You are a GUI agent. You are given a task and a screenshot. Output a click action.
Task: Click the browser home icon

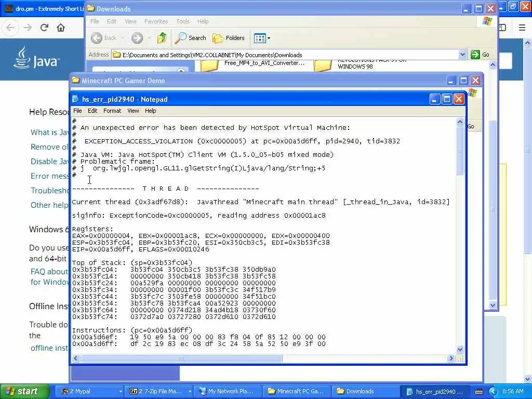tap(61, 28)
